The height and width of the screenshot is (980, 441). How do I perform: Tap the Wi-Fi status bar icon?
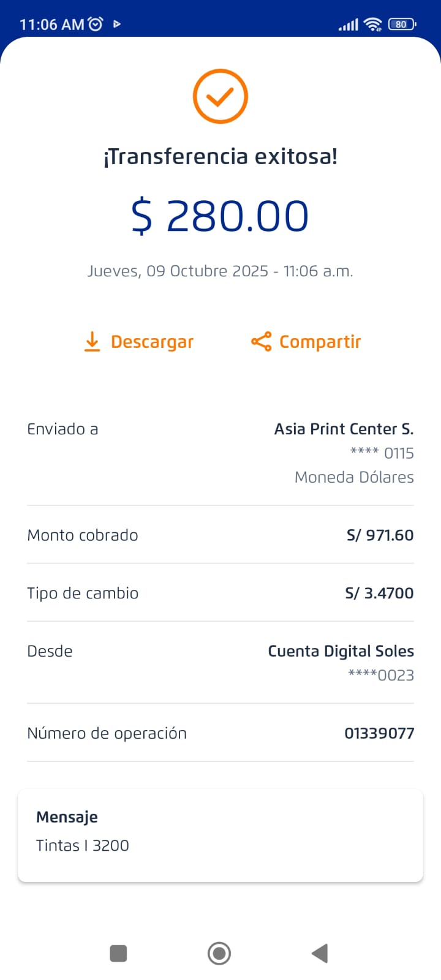372,24
